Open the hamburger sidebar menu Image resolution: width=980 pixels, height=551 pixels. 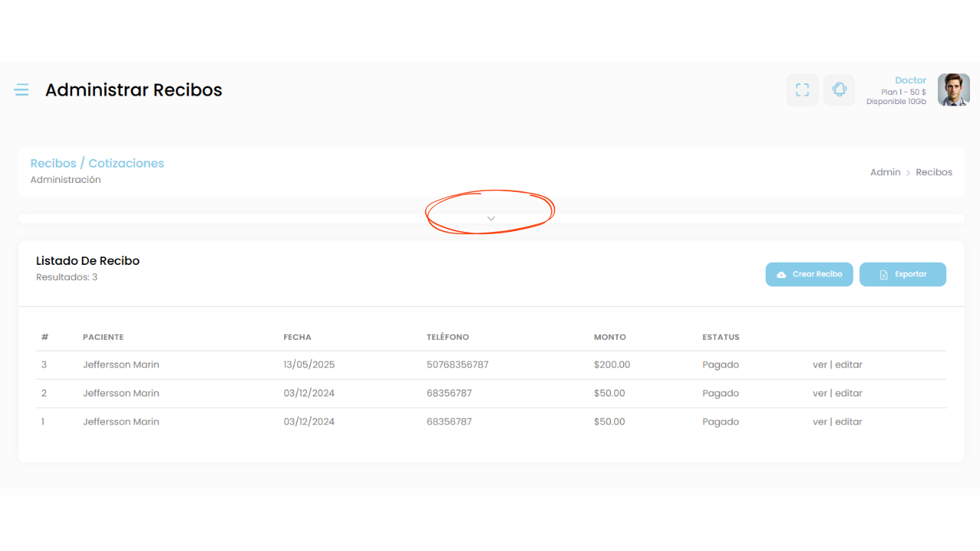tap(21, 90)
